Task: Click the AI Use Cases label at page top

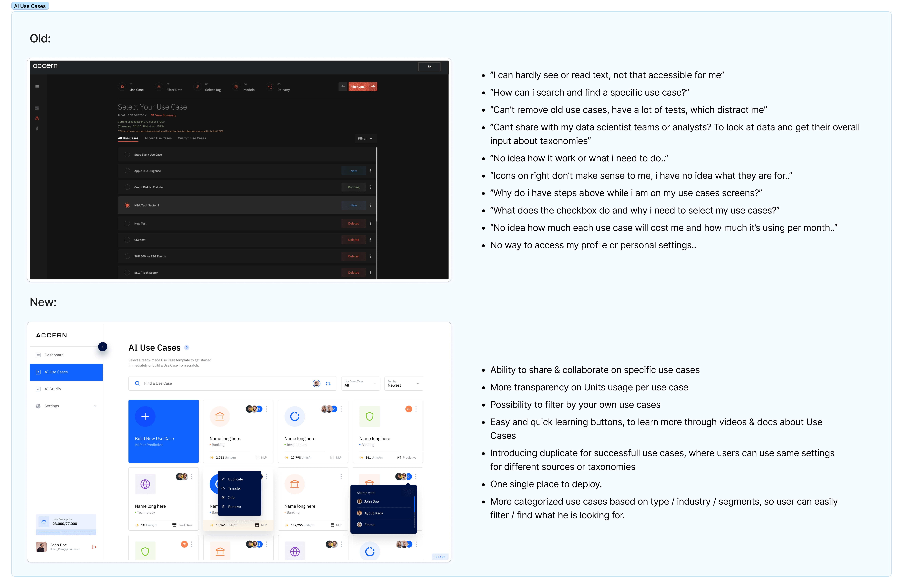Action: (30, 6)
